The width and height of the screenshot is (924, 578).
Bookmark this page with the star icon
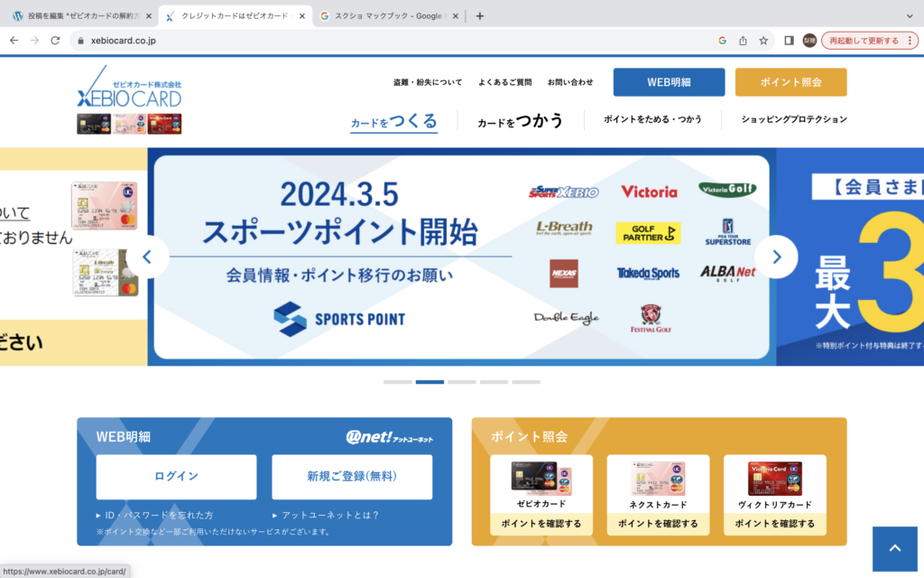click(x=763, y=41)
